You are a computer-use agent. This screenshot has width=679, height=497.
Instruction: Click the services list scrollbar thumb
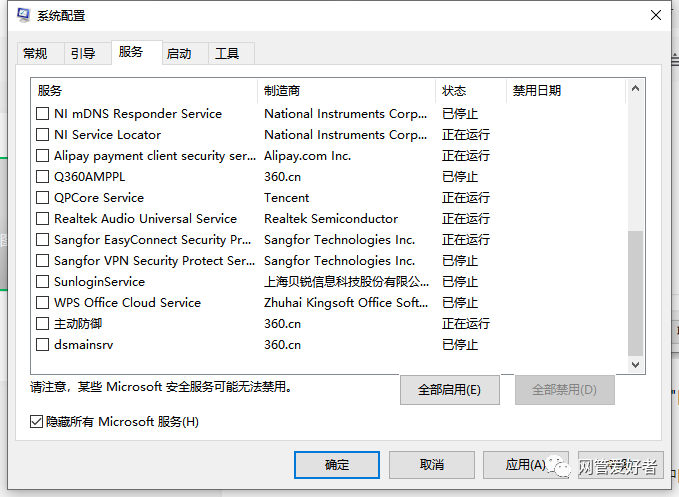[x=635, y=294]
